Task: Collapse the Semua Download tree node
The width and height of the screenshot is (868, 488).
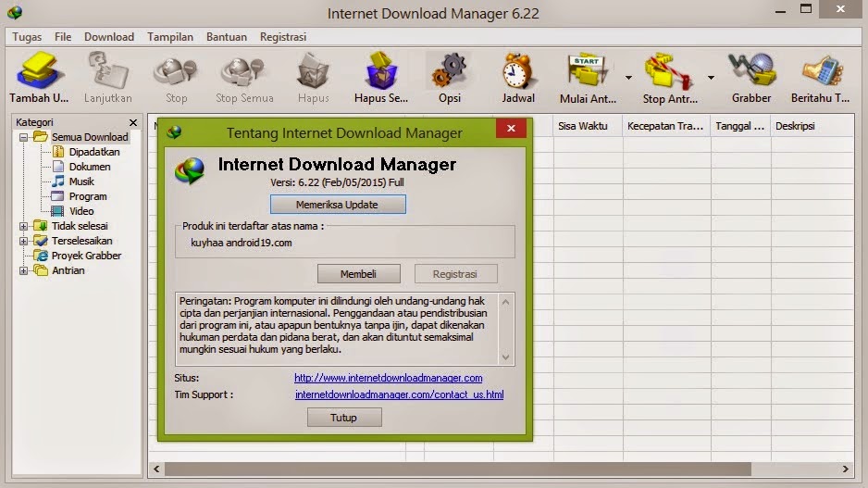Action: [23, 137]
